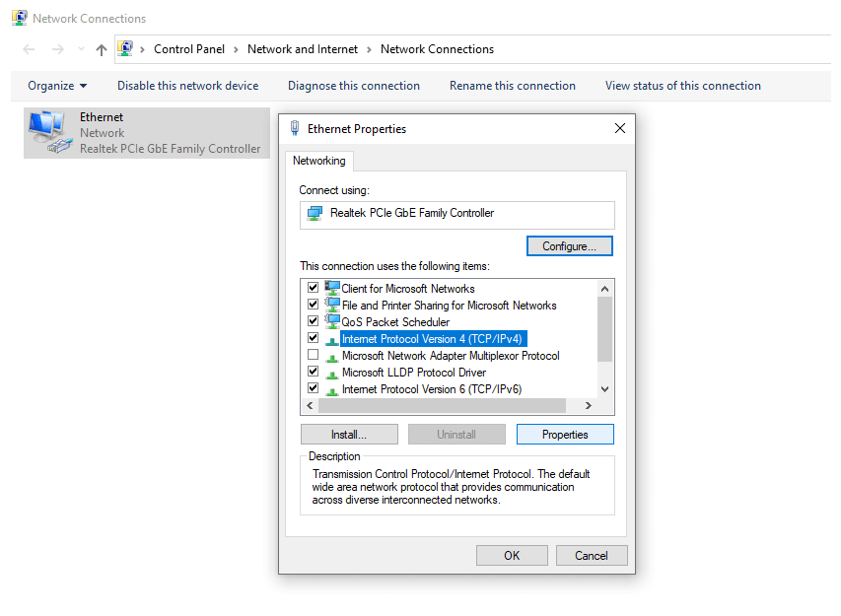Select Internet Protocol Version 4 (TCP/IPv4)
The width and height of the screenshot is (841, 616).
(x=432, y=339)
